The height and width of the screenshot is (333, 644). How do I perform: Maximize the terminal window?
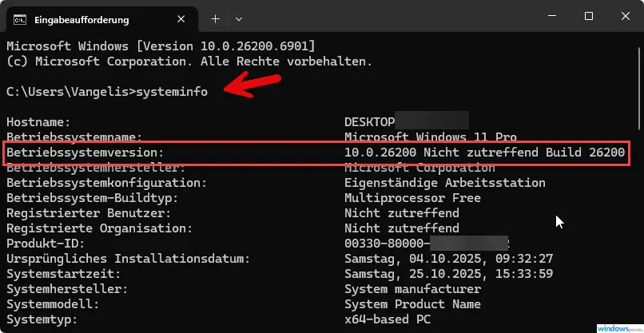coord(589,16)
